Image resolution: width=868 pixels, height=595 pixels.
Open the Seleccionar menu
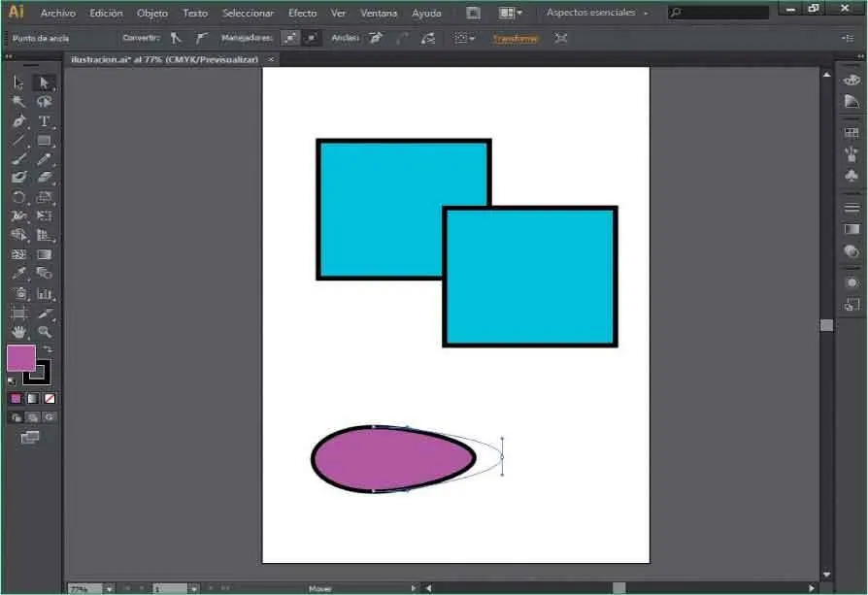[x=248, y=13]
